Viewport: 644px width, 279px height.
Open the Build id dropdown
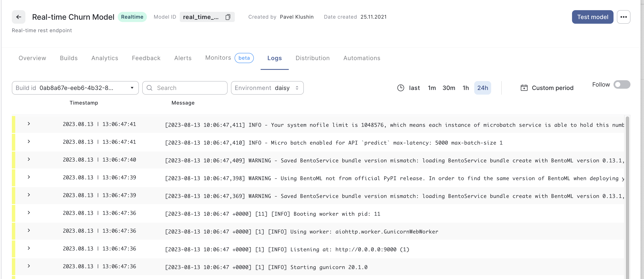132,88
